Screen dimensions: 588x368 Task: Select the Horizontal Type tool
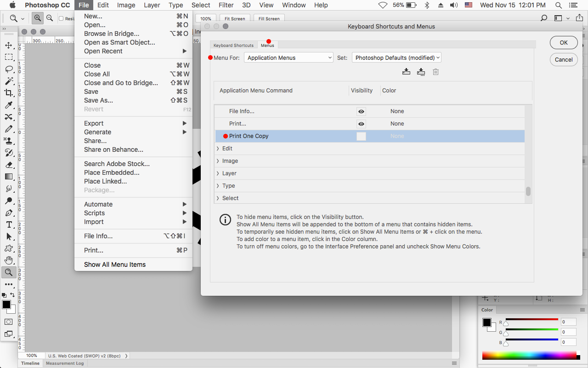point(8,224)
